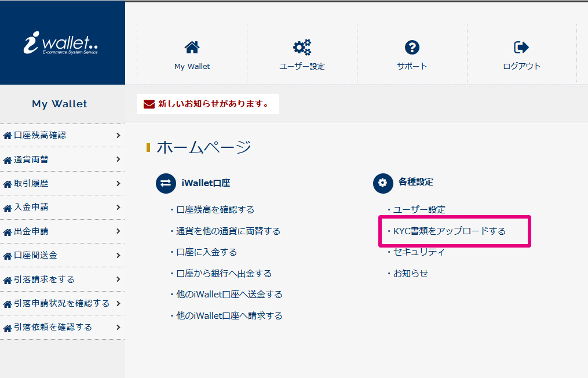Click the red envelope notification icon
Screen dimensions: 588x378
tap(149, 104)
